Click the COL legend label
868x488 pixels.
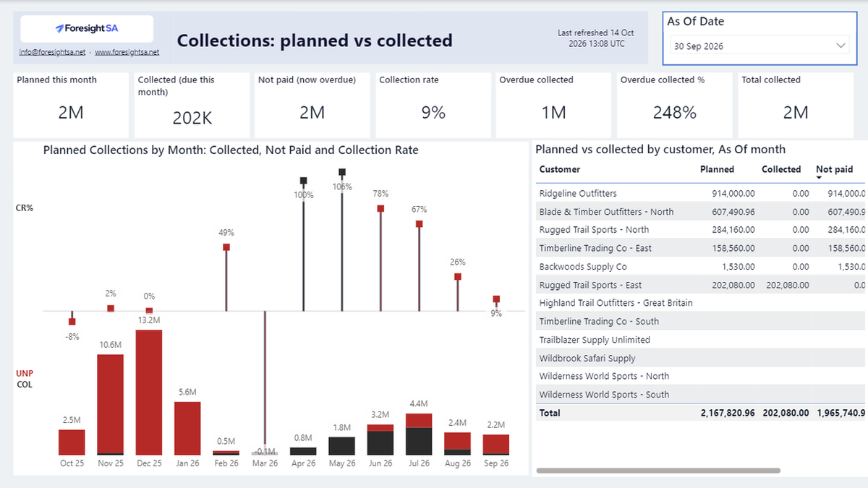point(24,385)
